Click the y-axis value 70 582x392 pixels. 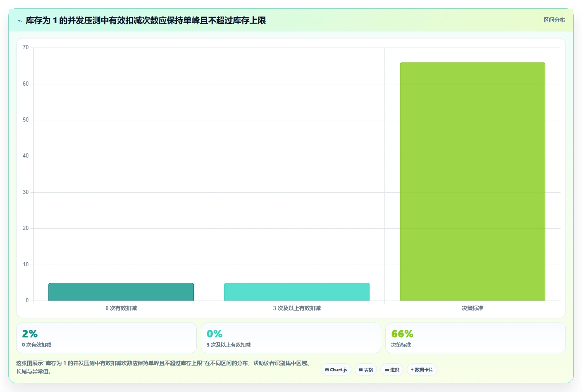click(x=26, y=48)
